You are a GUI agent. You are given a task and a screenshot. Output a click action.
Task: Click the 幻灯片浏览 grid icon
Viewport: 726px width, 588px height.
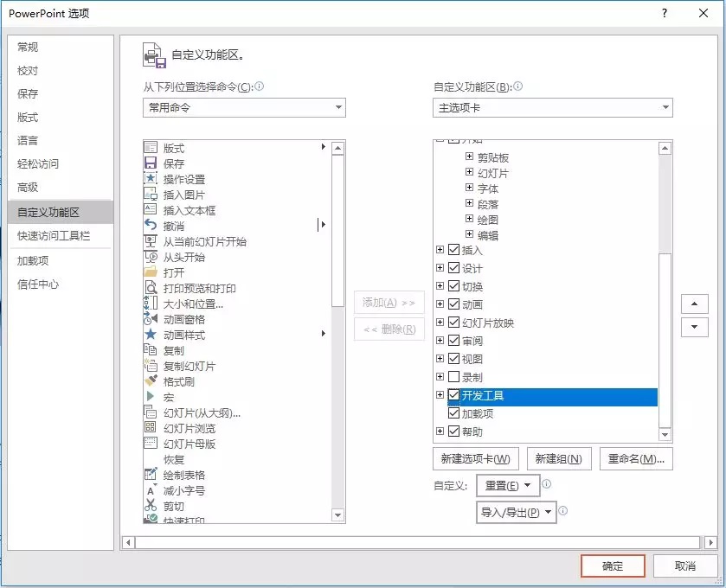151,427
